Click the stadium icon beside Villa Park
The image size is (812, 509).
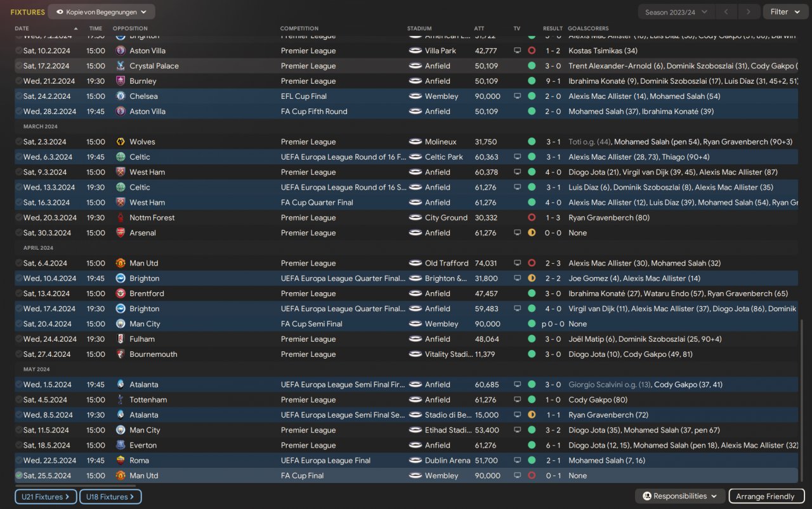[416, 51]
